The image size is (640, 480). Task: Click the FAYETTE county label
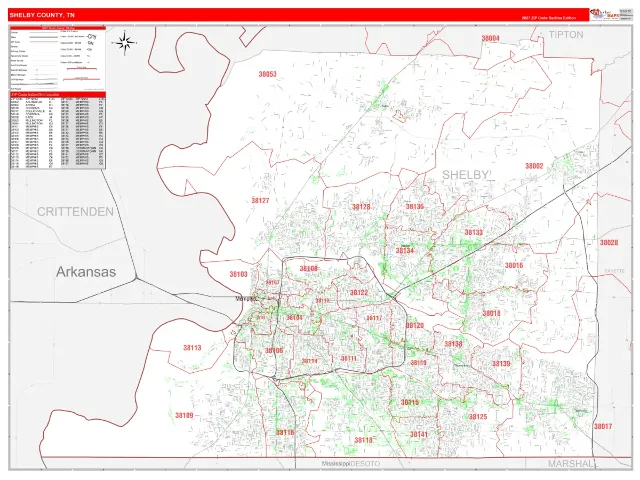(x=615, y=271)
